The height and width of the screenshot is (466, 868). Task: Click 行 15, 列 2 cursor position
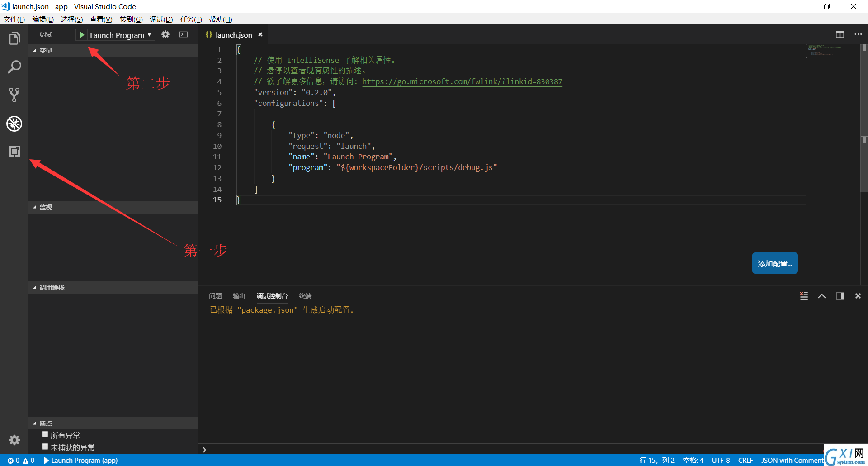coord(657,461)
